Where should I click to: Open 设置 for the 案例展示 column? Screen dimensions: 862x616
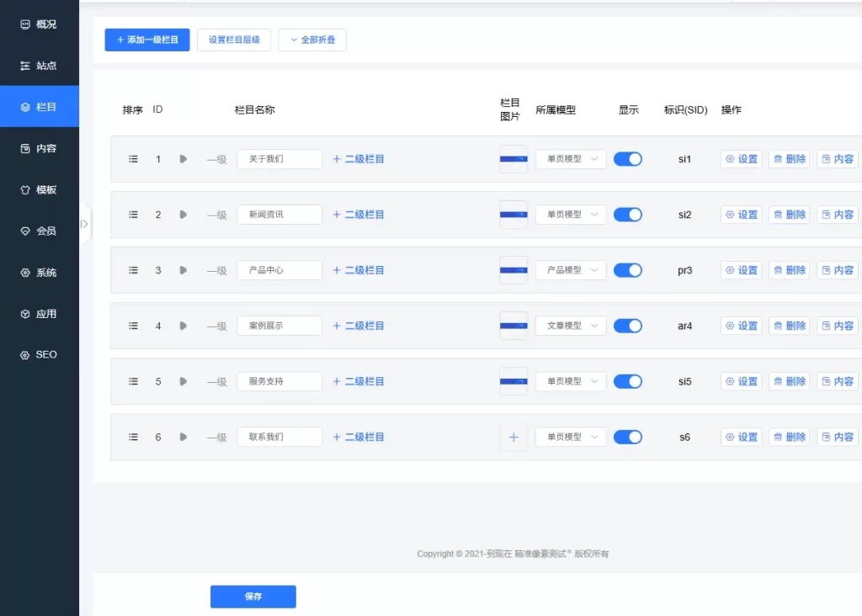741,326
